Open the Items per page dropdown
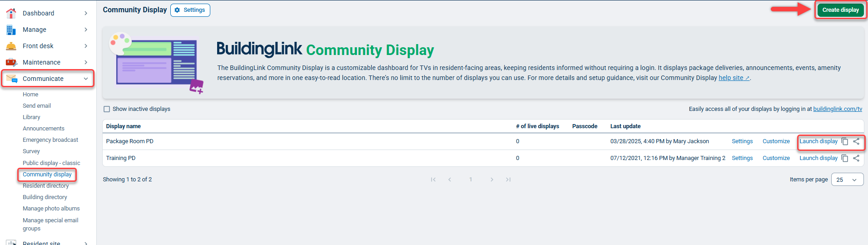 (847, 180)
